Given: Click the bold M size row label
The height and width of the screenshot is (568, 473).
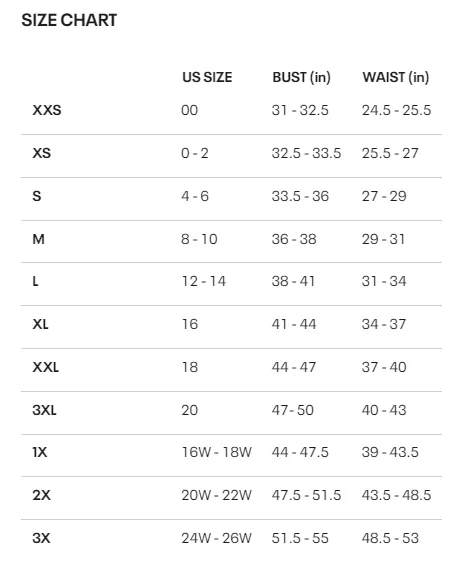Looking at the screenshot, I should [38, 239].
